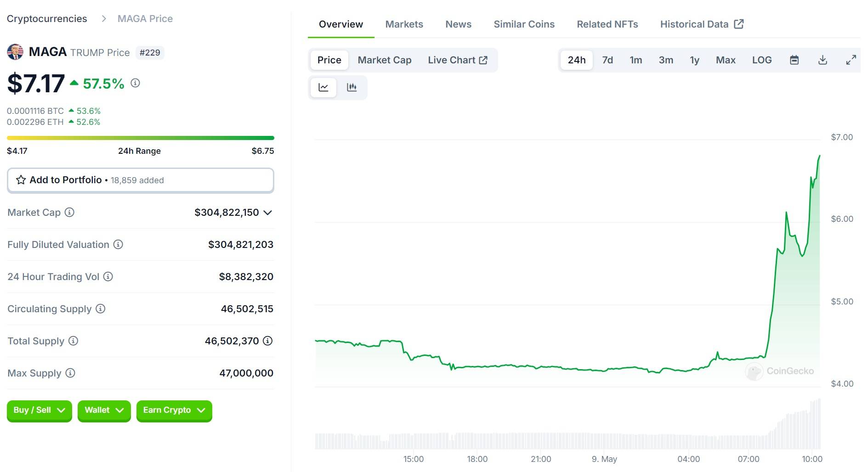Expand chart to fullscreen icon
868x472 pixels.
(851, 60)
